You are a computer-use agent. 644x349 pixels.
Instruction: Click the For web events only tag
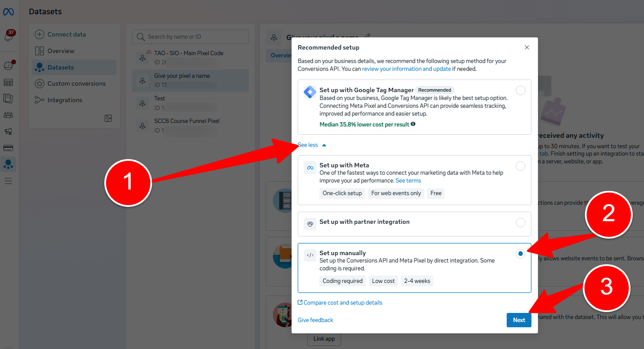point(396,193)
